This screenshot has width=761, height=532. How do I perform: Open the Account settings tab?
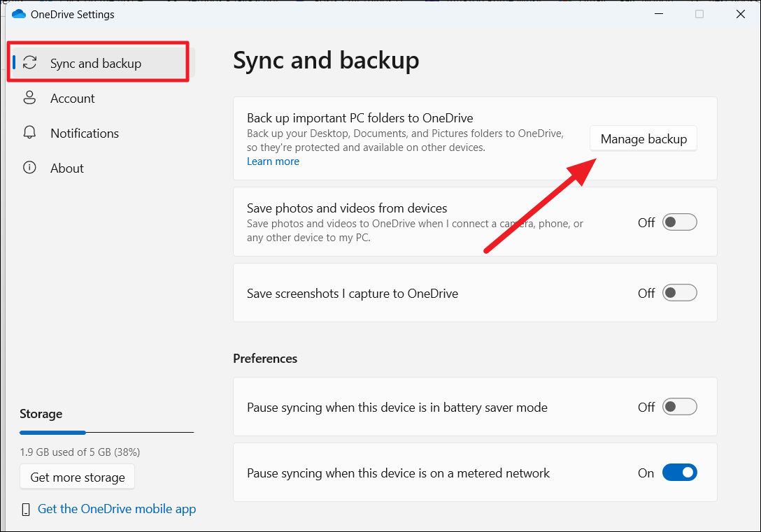[x=72, y=99]
